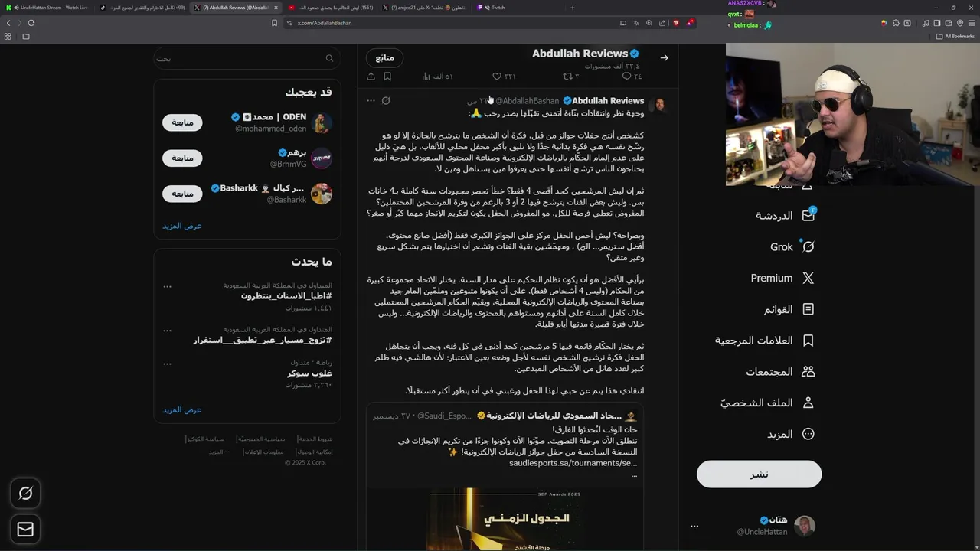
Task: Open the @AbdallahBashan handle link
Action: (x=527, y=101)
